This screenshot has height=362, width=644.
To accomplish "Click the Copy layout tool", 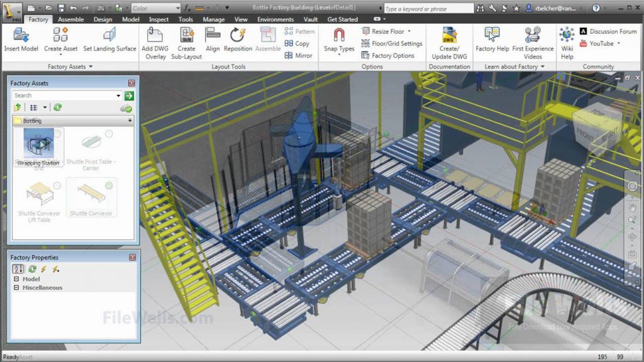I will click(x=297, y=43).
